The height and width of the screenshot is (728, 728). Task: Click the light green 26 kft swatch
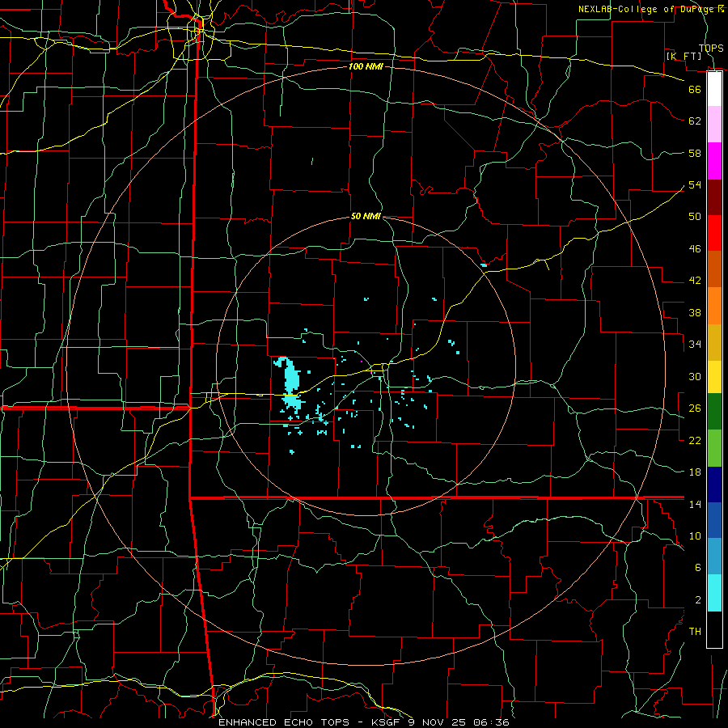pyautogui.click(x=714, y=448)
